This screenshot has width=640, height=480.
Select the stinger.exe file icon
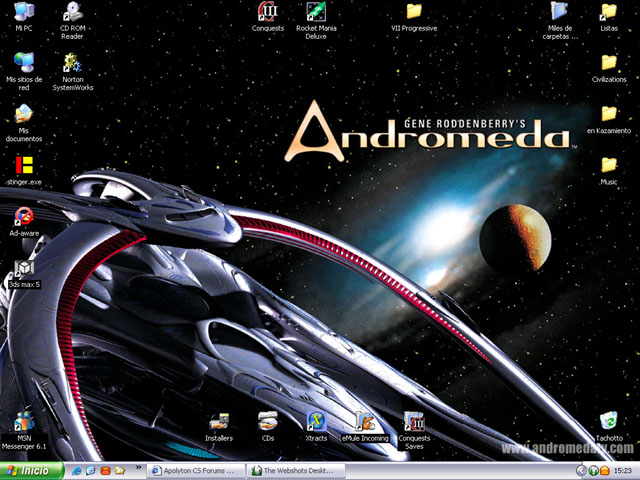pos(24,166)
